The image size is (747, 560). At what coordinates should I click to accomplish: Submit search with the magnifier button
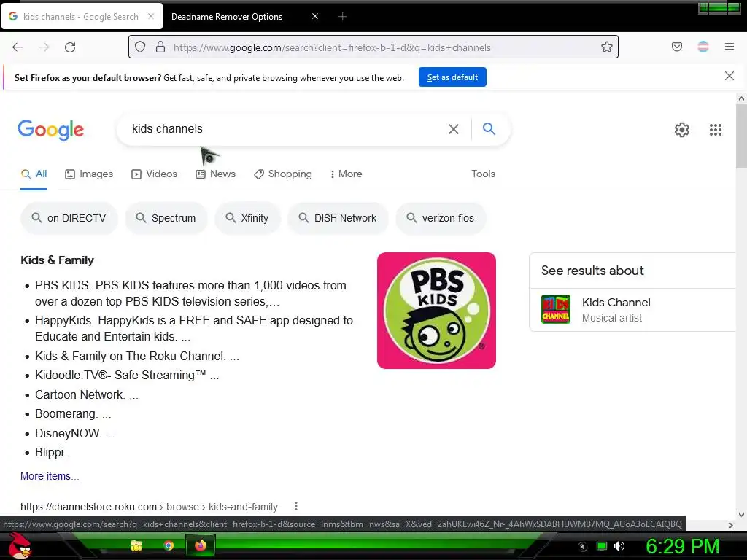point(489,128)
